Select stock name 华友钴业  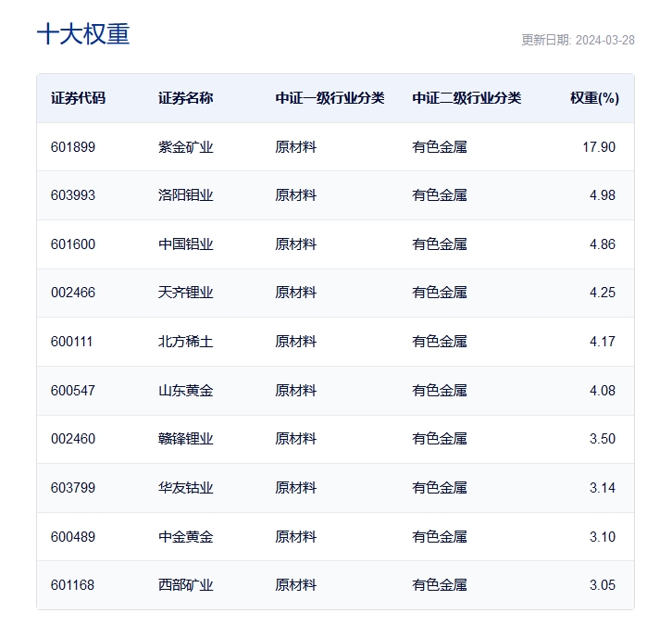(x=185, y=488)
